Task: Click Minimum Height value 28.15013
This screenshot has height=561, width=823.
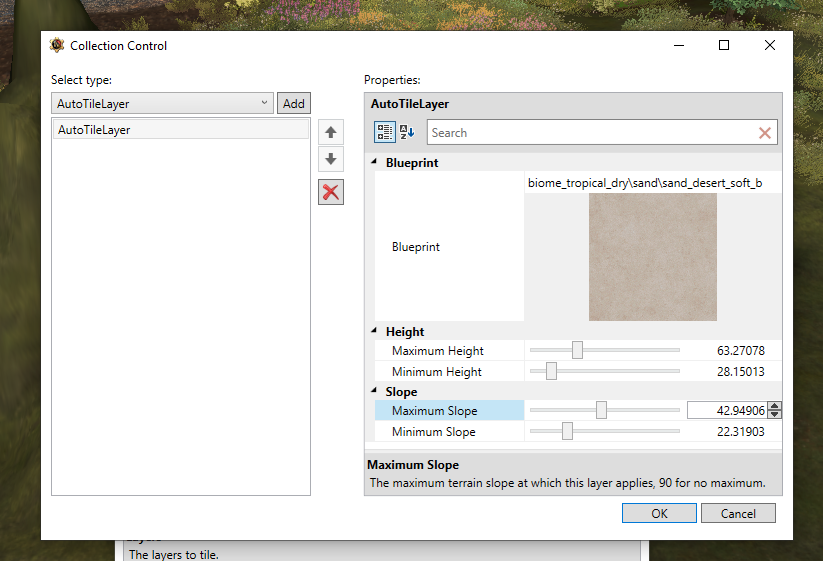Action: [x=741, y=372]
